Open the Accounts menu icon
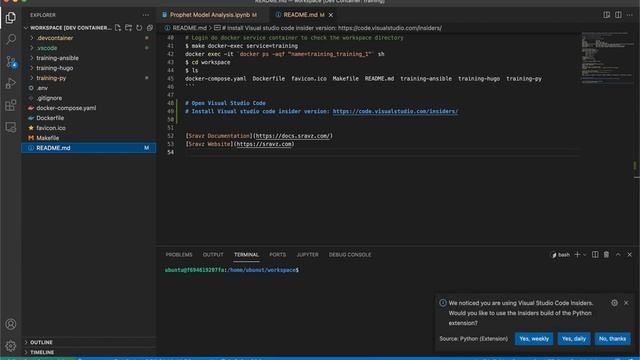Viewport: 640px width, 360px height. [11, 324]
